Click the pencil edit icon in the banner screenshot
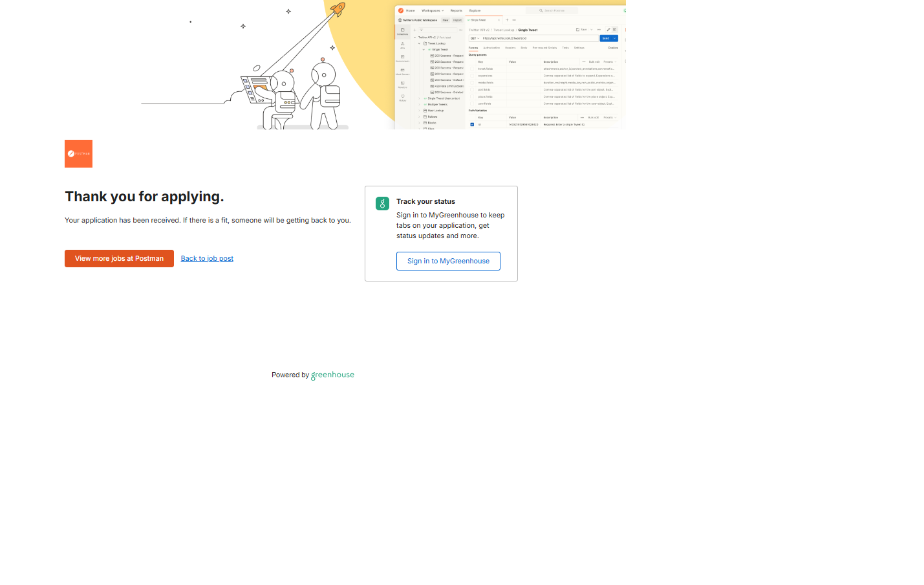This screenshot has width=924, height=585. [608, 30]
